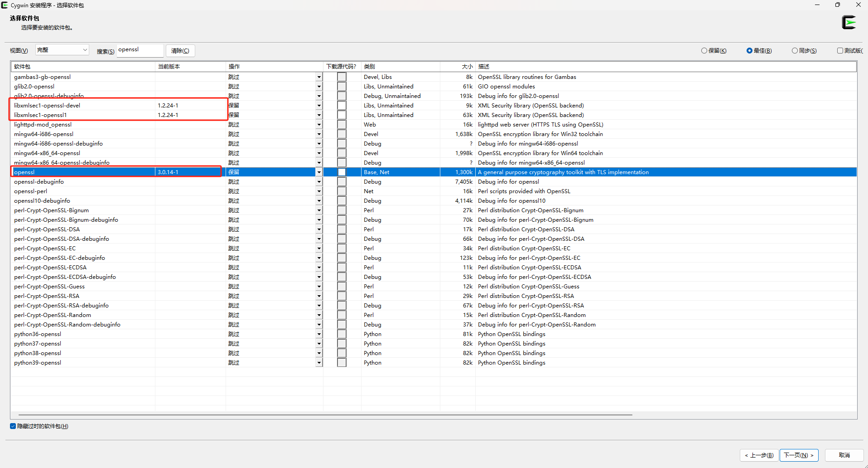The height and width of the screenshot is (468, 868).
Task: Select the perl-Crypt-OpenSSL-Guess package row
Action: pos(434,287)
